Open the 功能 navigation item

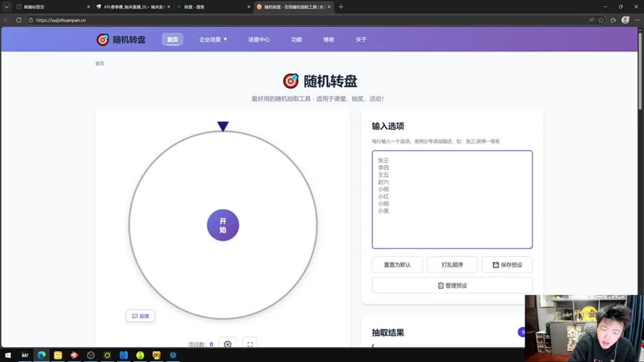tap(296, 40)
